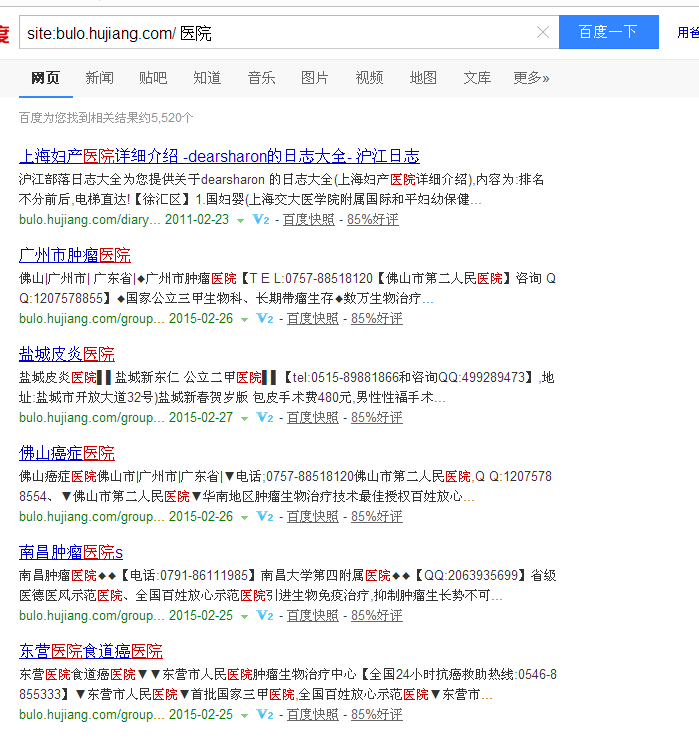Open 百度快照 for 佛山癌症医院 result

pyautogui.click(x=313, y=517)
